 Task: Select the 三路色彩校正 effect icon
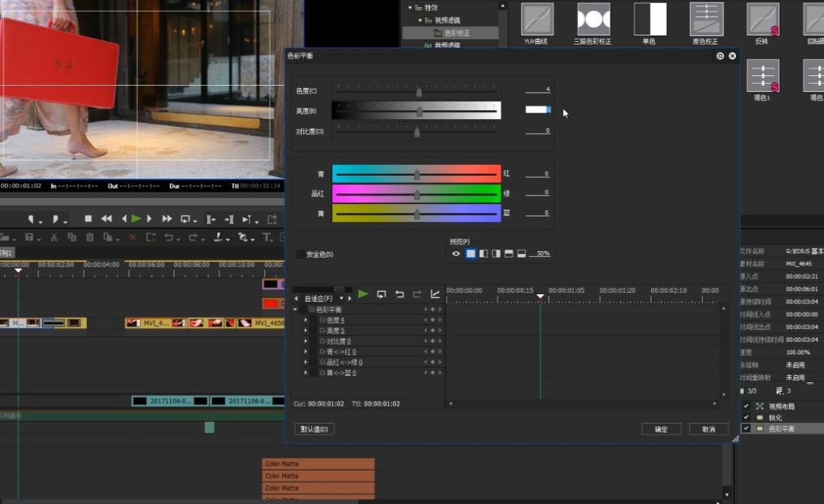point(593,19)
